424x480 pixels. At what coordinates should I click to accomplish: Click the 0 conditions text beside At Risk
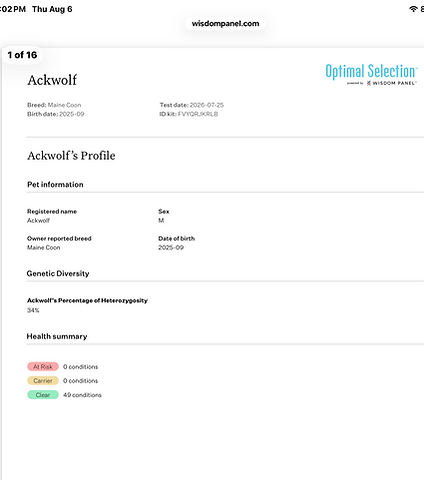coord(80,367)
